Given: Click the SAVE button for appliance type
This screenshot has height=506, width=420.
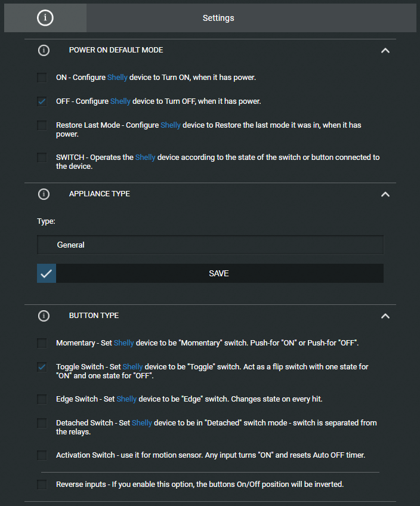Looking at the screenshot, I should coord(220,273).
